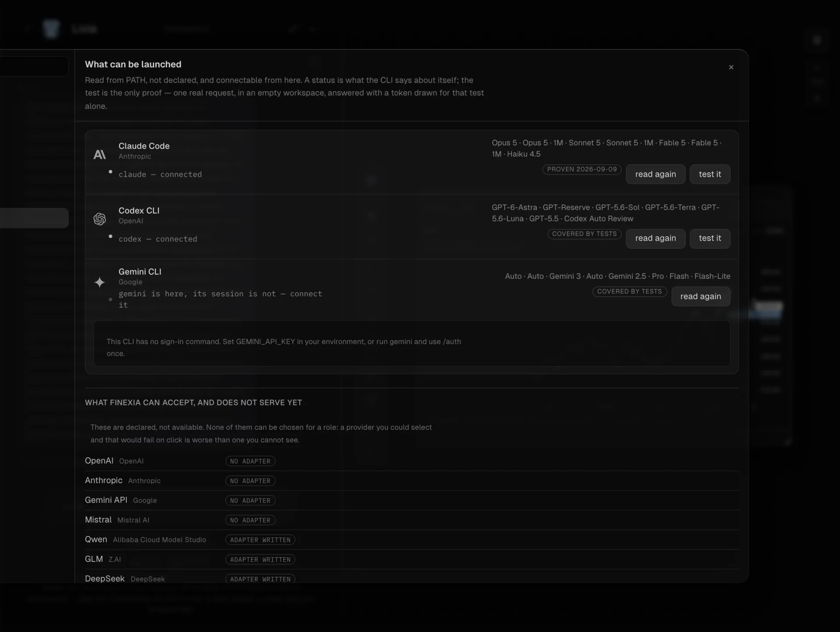This screenshot has width=840, height=632.
Task: Click the 'ADAPTER WRITTEN' badge for DeepSeek
Action: pos(260,579)
